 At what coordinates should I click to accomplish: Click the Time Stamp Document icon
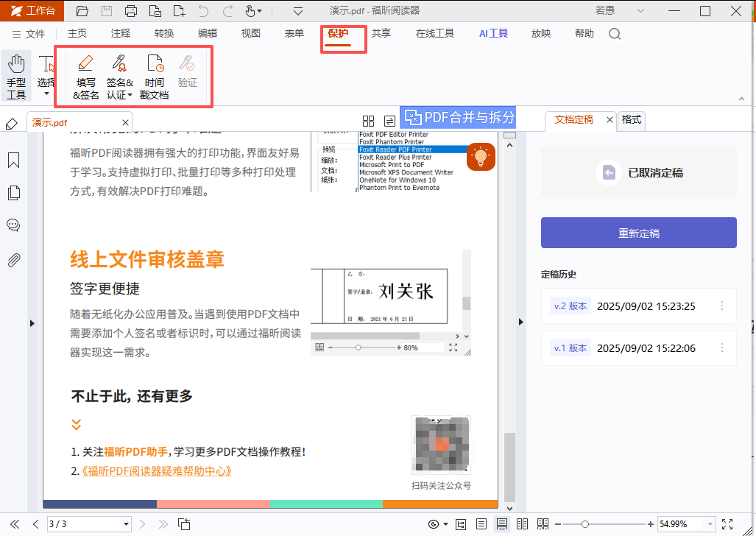coord(155,77)
